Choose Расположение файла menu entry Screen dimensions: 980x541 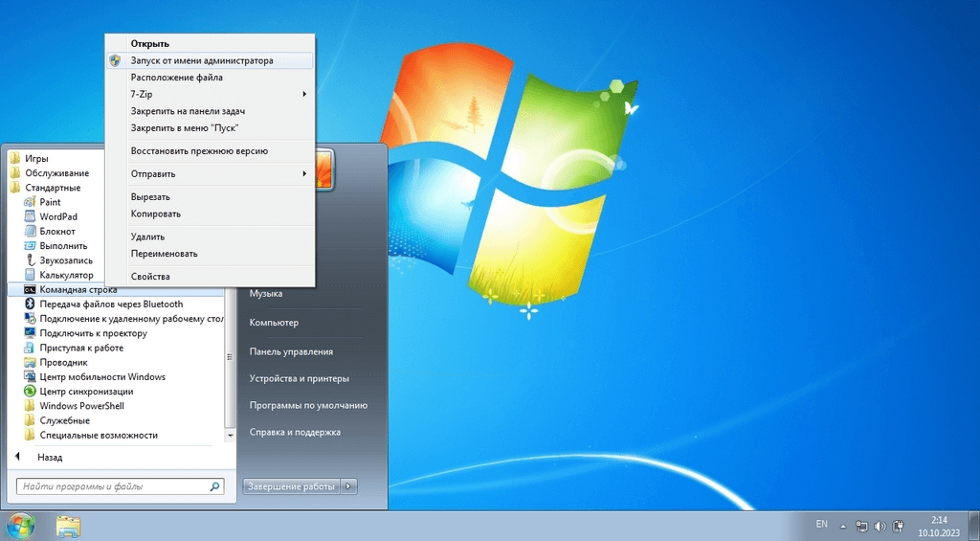coord(210,78)
